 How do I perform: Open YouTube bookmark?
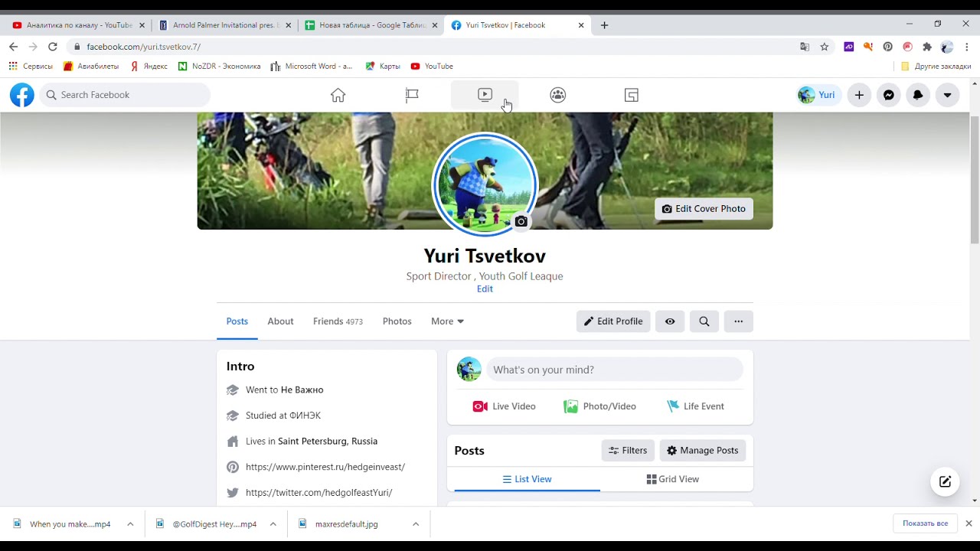tap(433, 67)
